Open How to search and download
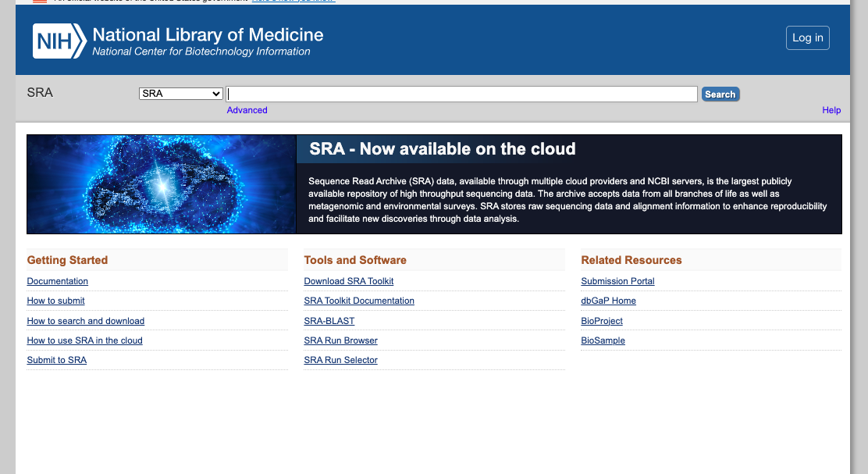This screenshot has height=474, width=868. 86,321
